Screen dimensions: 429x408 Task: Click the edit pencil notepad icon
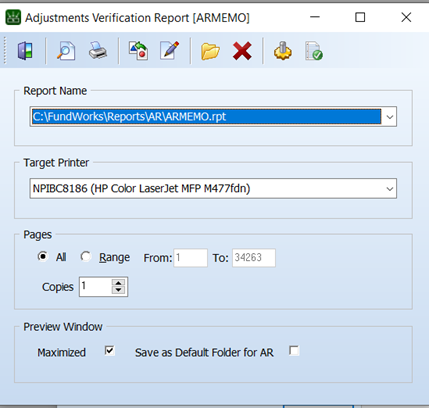click(x=170, y=51)
